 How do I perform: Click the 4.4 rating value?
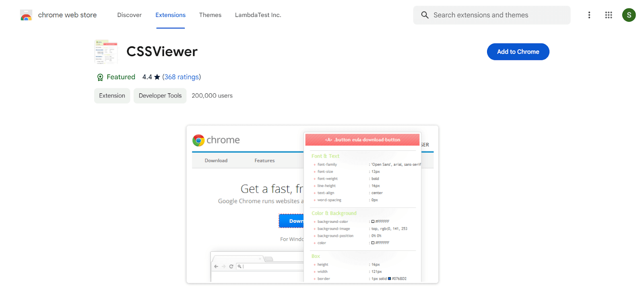tap(147, 77)
